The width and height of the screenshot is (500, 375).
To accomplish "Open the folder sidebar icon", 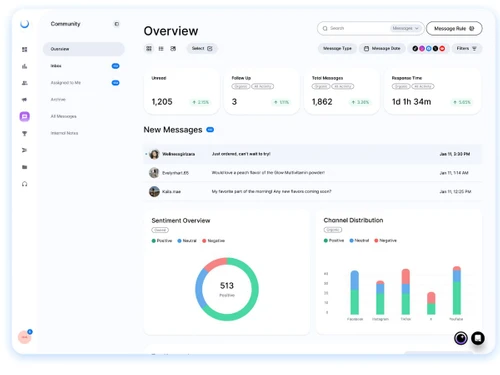I will pos(24,167).
